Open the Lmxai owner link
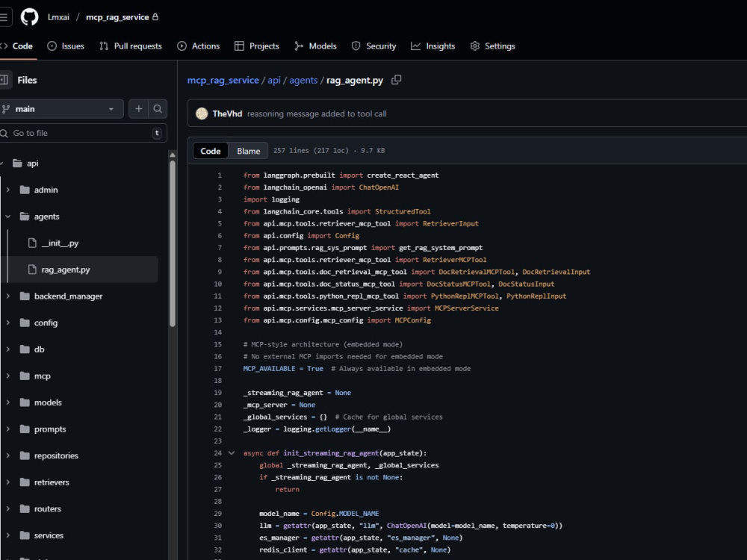The image size is (747, 560). tap(58, 17)
